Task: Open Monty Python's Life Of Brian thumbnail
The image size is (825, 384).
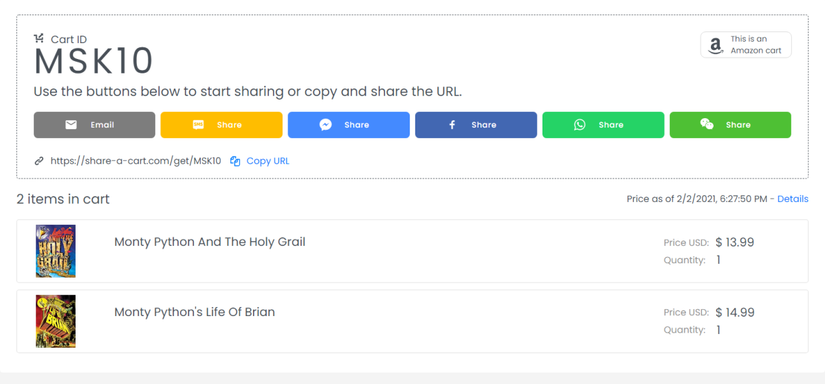Action: pos(56,321)
